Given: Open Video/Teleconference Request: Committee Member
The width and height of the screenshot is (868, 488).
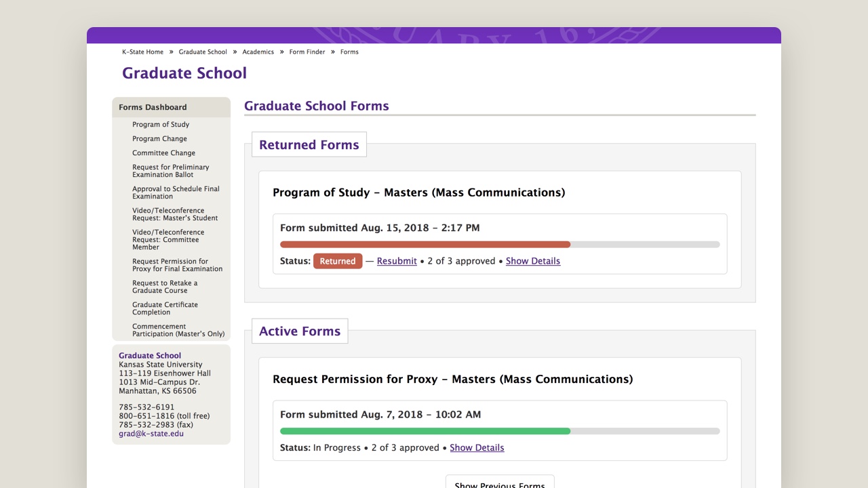Looking at the screenshot, I should (167, 239).
